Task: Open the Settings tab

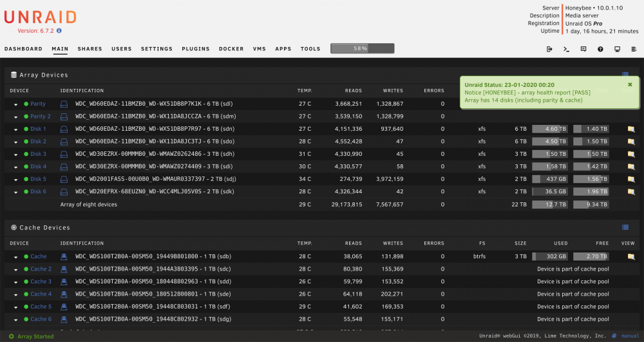Action: coord(157,49)
